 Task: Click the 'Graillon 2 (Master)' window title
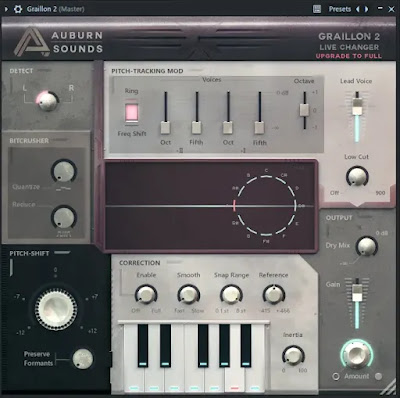point(55,9)
